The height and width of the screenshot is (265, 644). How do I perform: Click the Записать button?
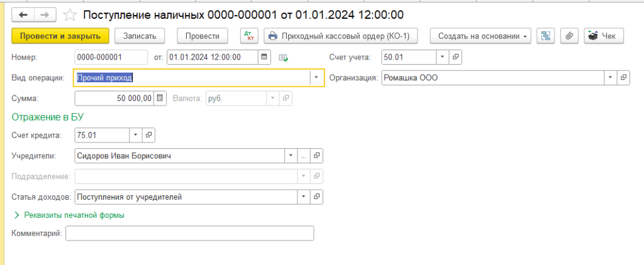click(x=143, y=36)
